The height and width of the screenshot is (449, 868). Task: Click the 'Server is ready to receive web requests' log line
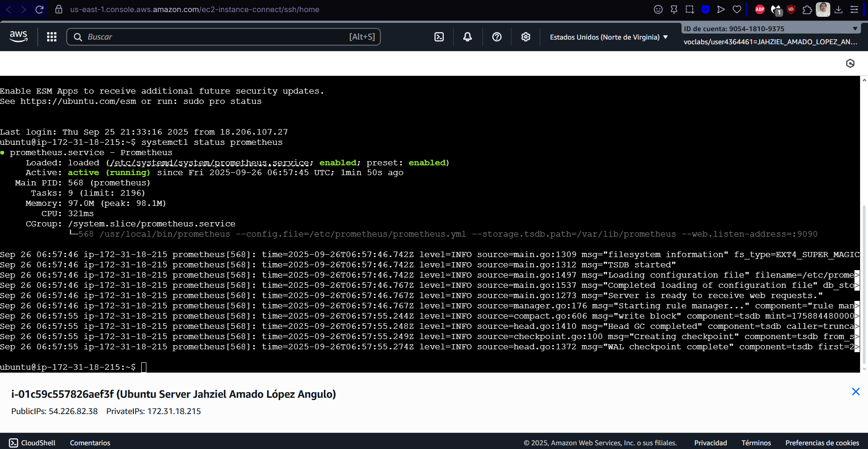[x=411, y=296]
